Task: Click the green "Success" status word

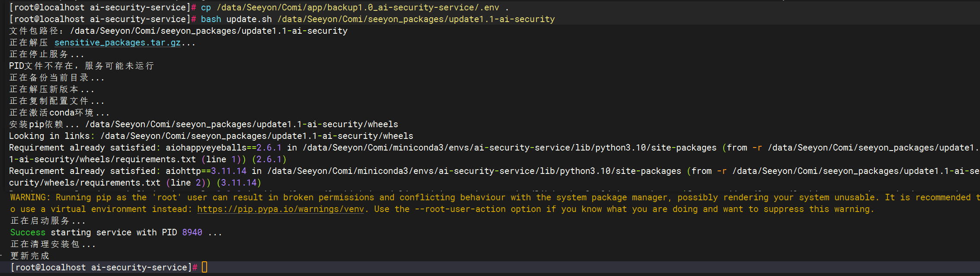Action: [28, 233]
